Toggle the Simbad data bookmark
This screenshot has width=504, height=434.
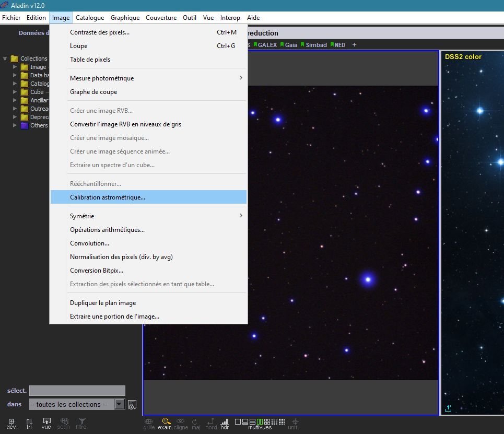[315, 45]
